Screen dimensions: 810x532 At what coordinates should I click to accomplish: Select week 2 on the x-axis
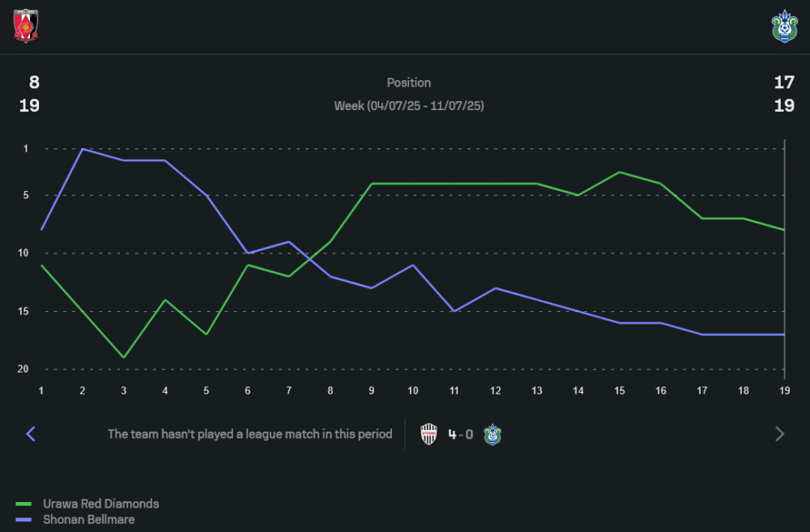(83, 389)
